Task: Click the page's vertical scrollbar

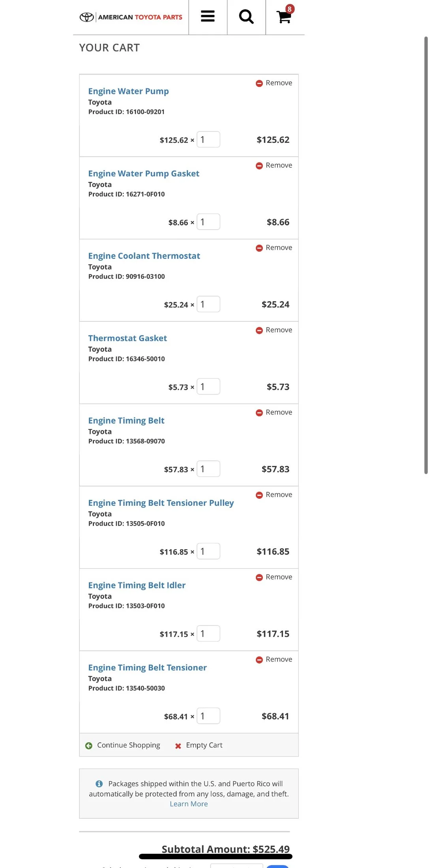Action: [426, 255]
